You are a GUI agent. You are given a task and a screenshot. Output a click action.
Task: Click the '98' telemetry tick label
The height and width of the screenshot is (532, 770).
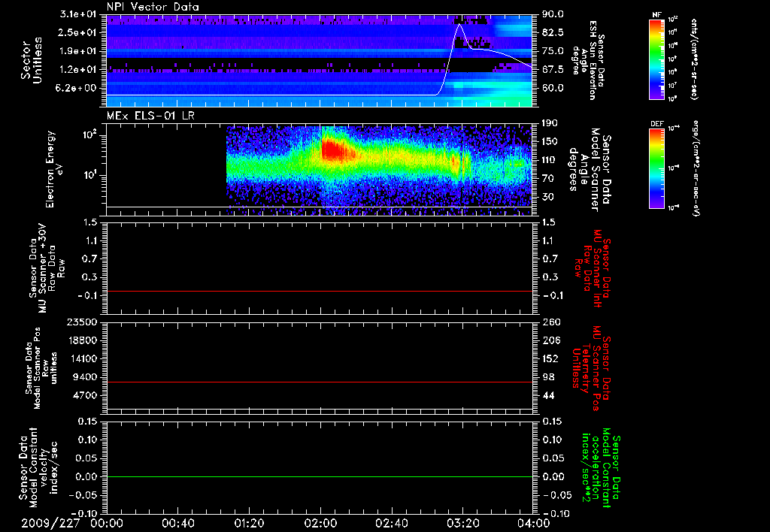tap(547, 377)
